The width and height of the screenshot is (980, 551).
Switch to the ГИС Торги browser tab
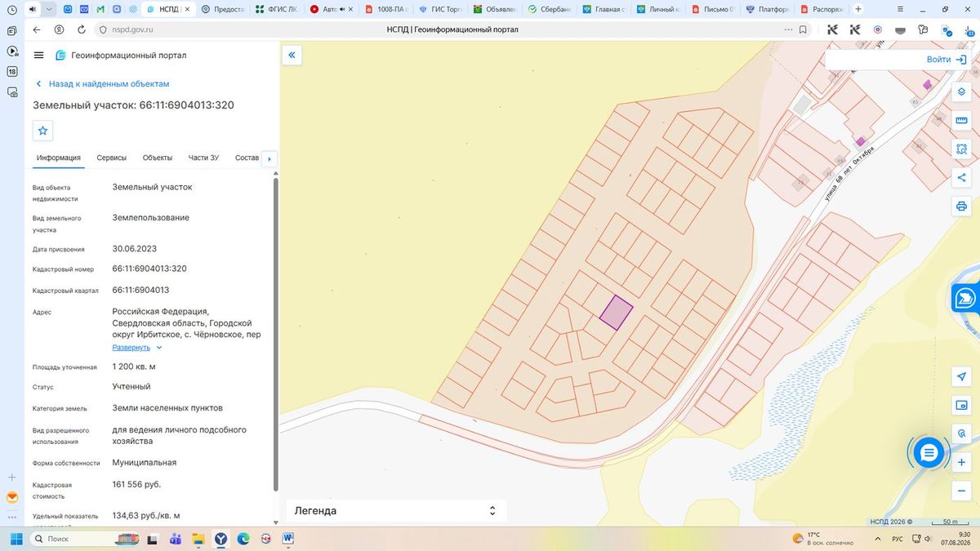click(440, 10)
